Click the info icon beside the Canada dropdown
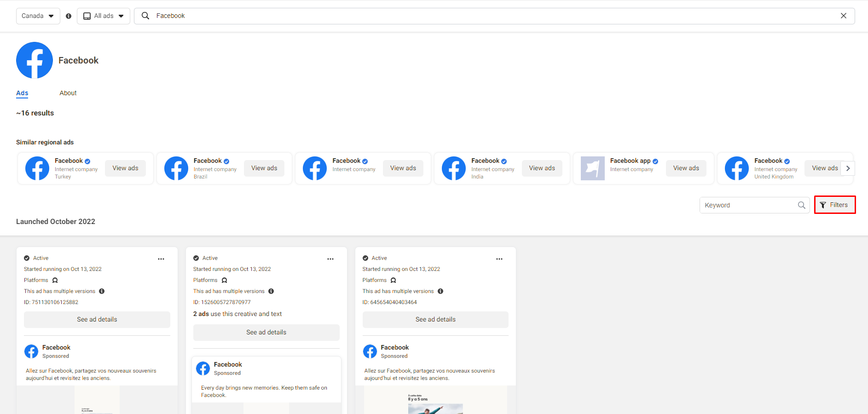This screenshot has width=868, height=414. point(69,16)
